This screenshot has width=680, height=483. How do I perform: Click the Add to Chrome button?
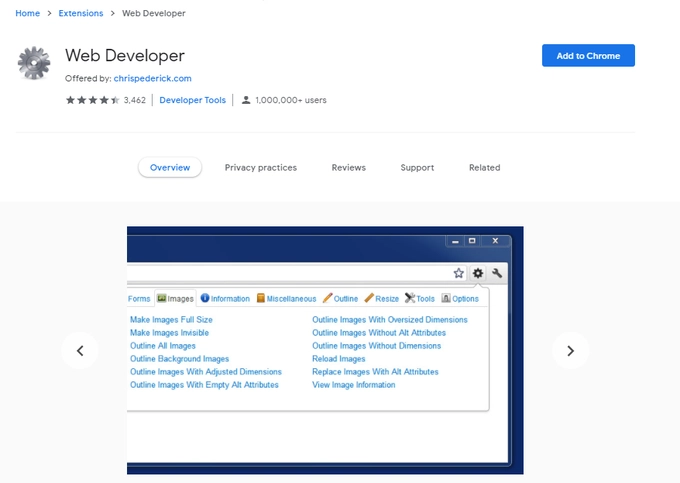588,55
